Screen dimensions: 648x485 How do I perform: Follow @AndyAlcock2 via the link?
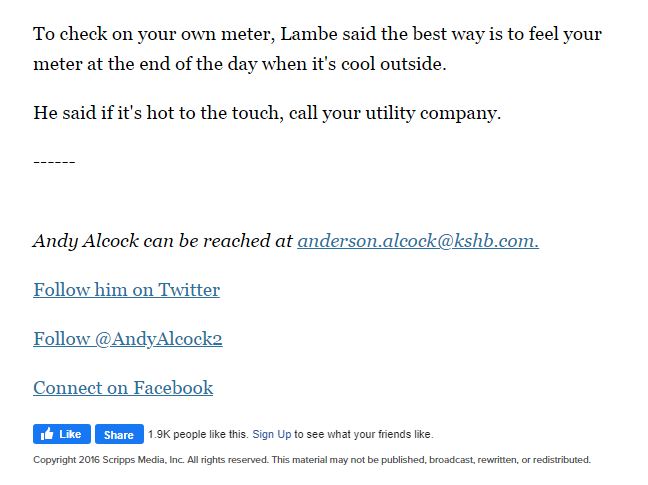tap(128, 339)
